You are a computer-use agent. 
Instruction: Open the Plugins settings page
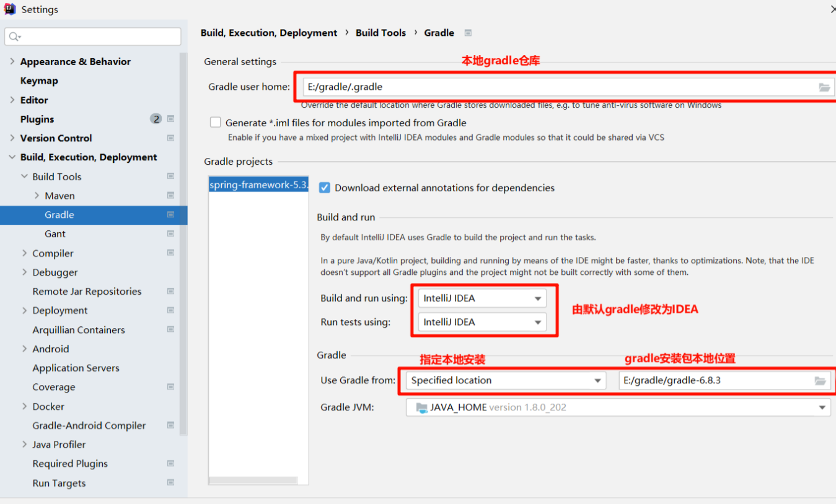point(37,119)
